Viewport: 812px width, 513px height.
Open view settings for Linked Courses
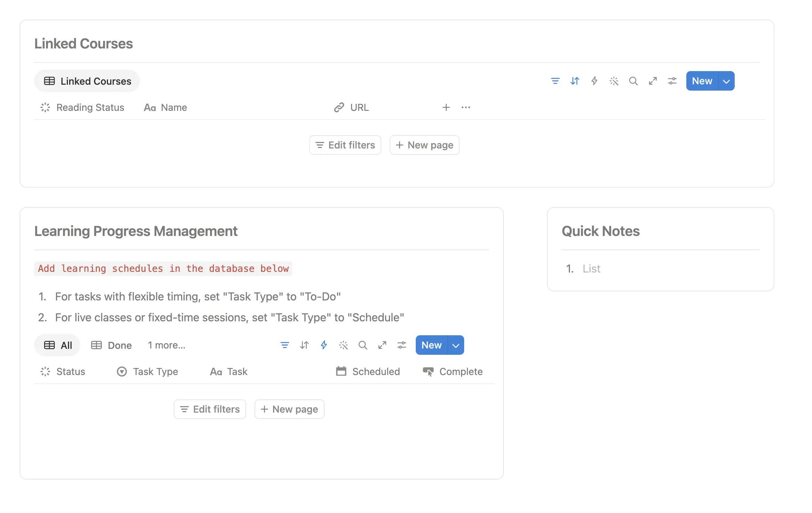[672, 81]
